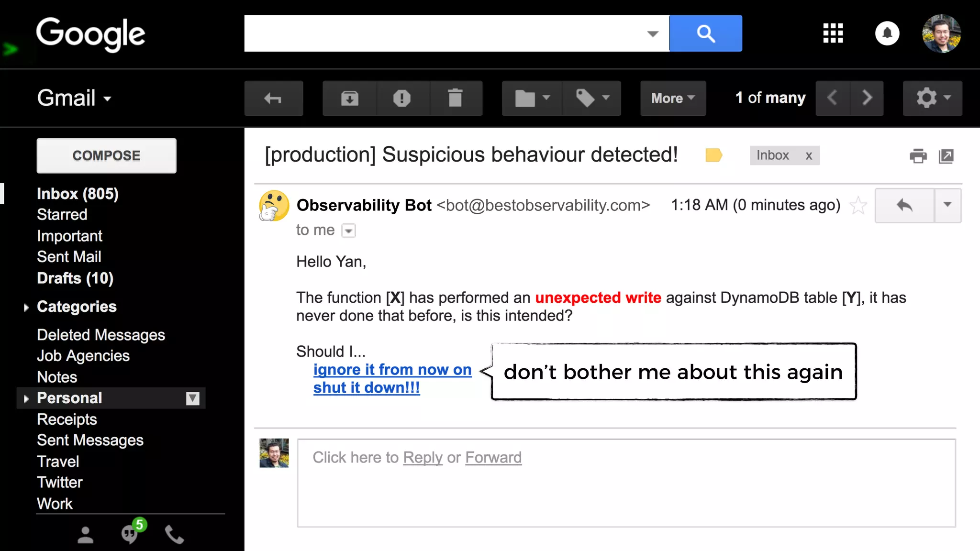Open the Job Agencies label
The image size is (980, 551).
coord(83,356)
